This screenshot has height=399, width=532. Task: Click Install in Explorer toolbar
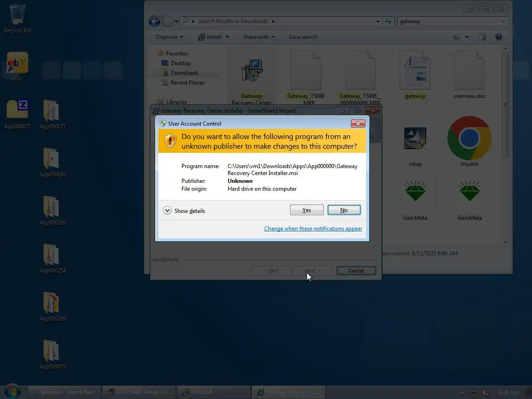(x=210, y=37)
